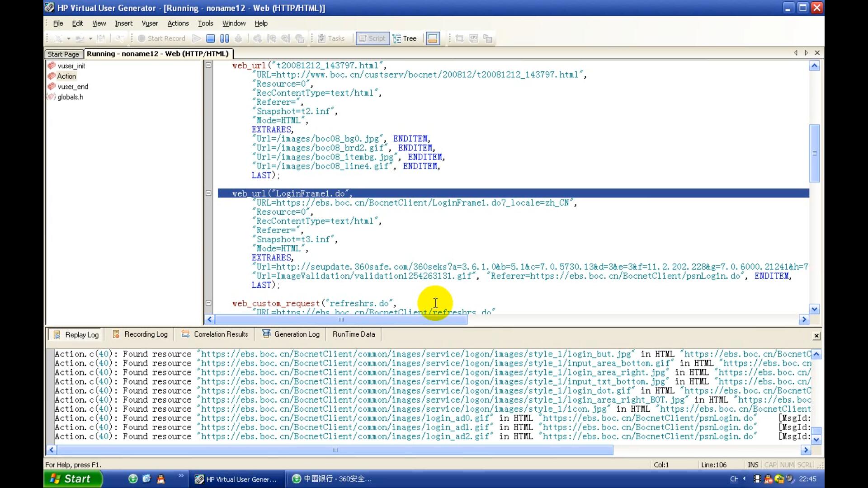
Task: Click the Run replay arrow icon
Action: pyautogui.click(x=196, y=38)
